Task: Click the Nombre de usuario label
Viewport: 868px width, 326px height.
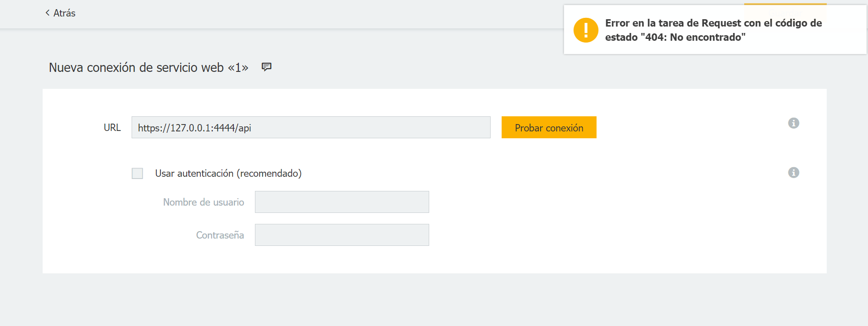Action: tap(203, 202)
